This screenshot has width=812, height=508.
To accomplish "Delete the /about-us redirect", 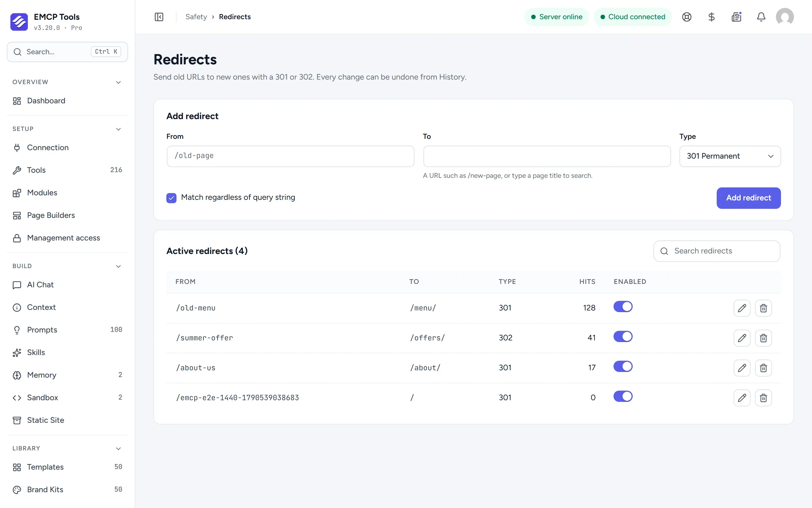I will point(763,368).
